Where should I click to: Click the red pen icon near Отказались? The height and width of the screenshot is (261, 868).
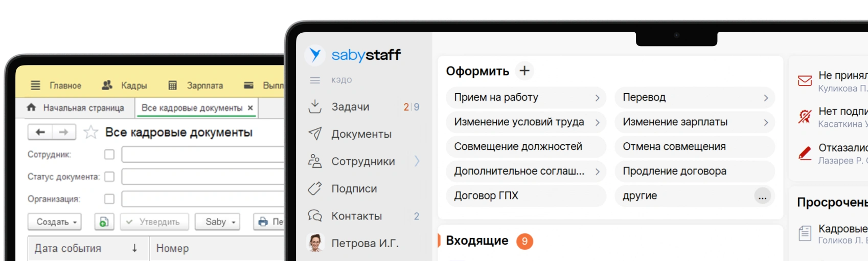[805, 153]
